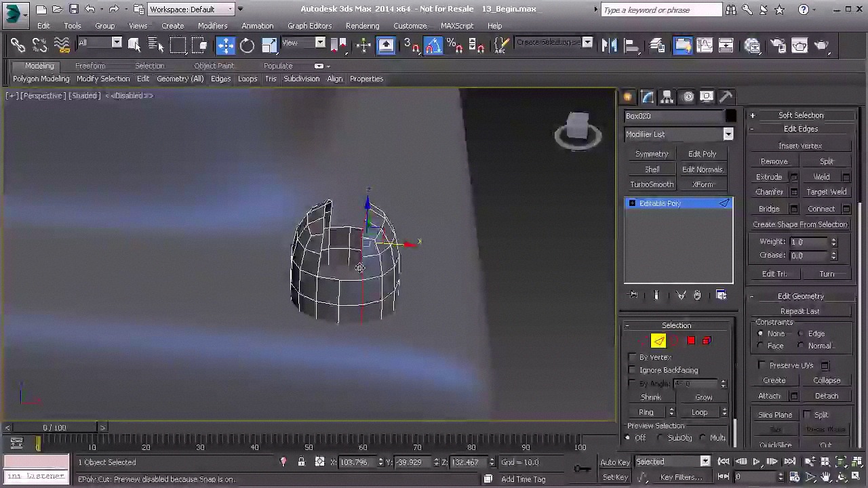Viewport: 868px width, 488px height.
Task: Open the Workspace Default dropdown
Action: 191,9
